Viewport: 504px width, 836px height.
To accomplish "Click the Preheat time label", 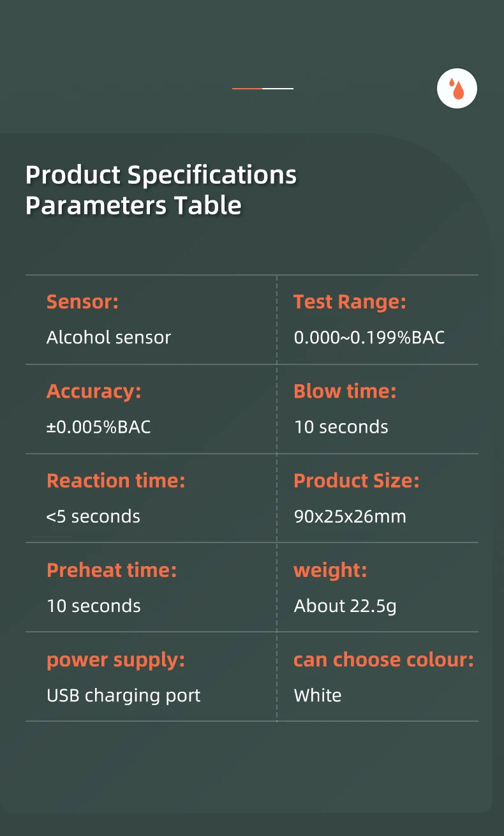I will pyautogui.click(x=112, y=570).
